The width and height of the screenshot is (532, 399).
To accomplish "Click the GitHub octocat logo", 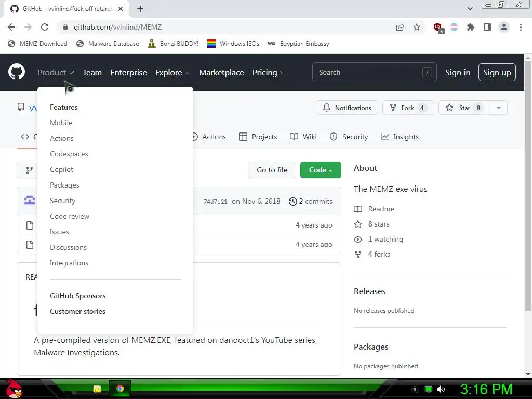I will coord(17,72).
